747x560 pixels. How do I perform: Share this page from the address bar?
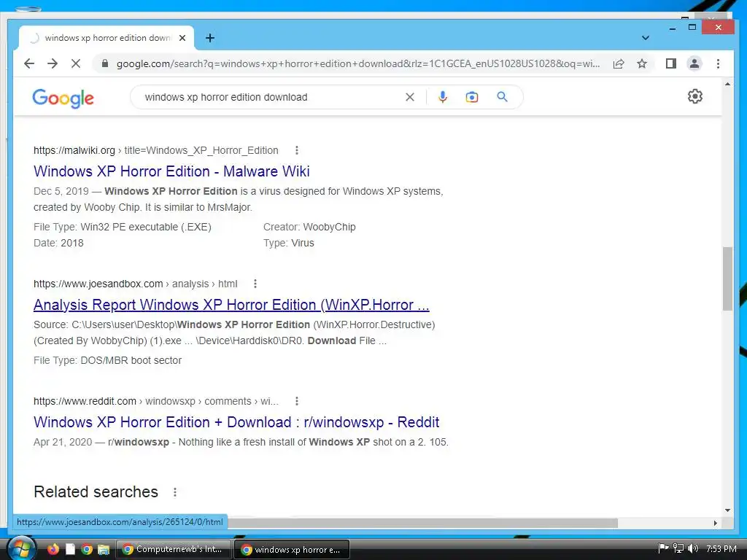[x=619, y=63]
